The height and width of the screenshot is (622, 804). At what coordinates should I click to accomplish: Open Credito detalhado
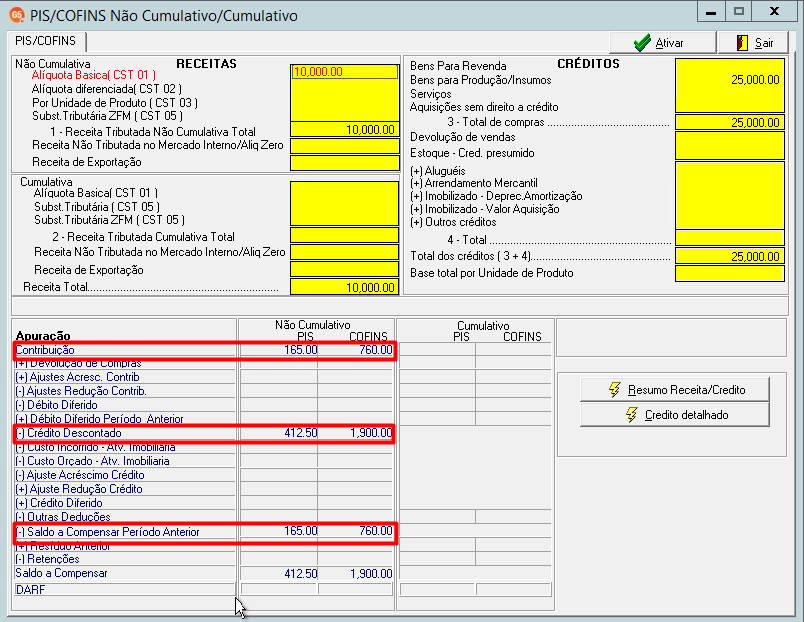674,415
